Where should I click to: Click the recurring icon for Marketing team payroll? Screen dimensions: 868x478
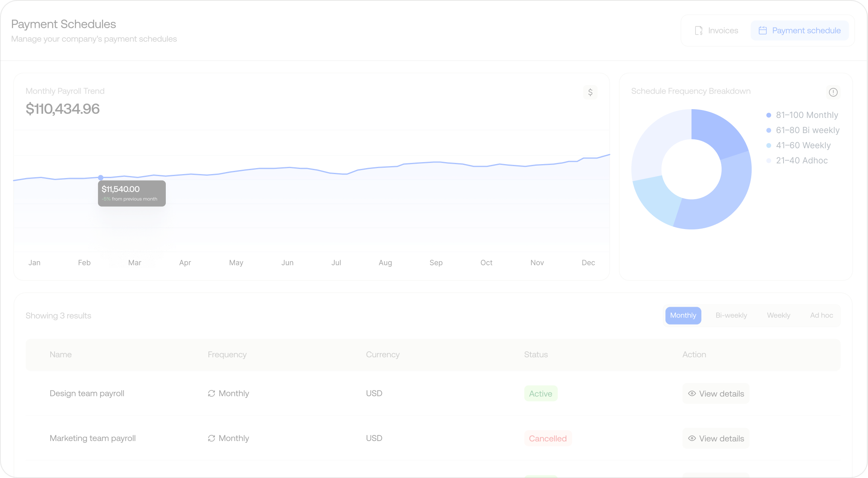[x=212, y=438]
